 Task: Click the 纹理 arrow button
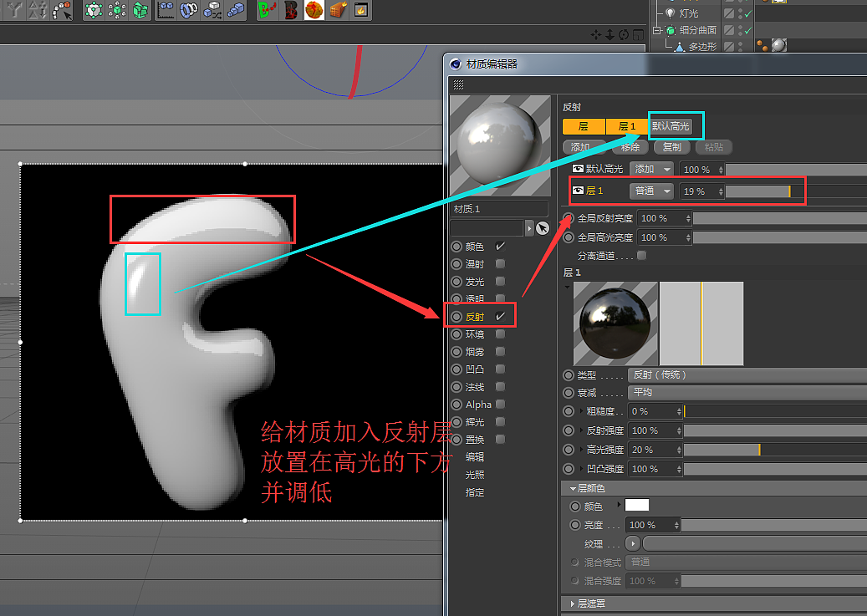(633, 543)
